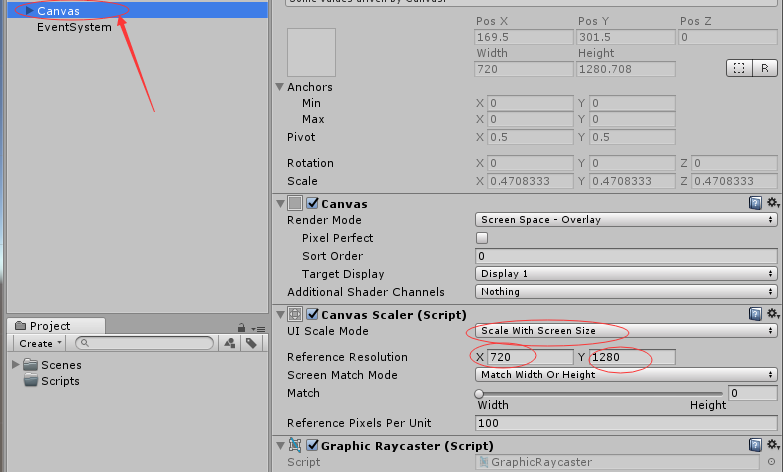Search by label tag icon

click(x=251, y=343)
